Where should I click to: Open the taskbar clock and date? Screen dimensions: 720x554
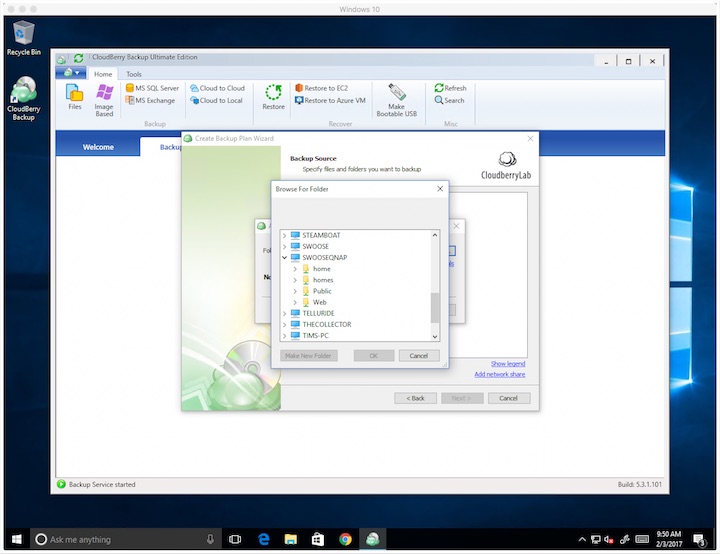(x=669, y=539)
